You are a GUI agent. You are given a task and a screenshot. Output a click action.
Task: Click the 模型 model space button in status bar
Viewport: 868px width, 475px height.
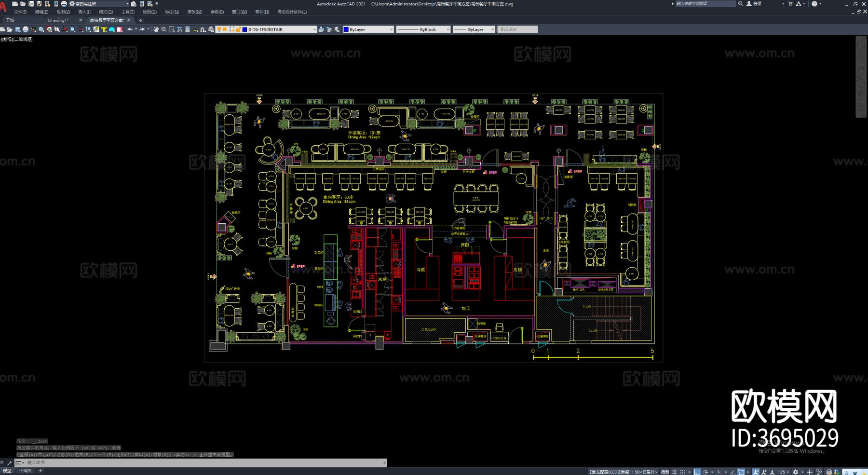[x=665, y=472]
